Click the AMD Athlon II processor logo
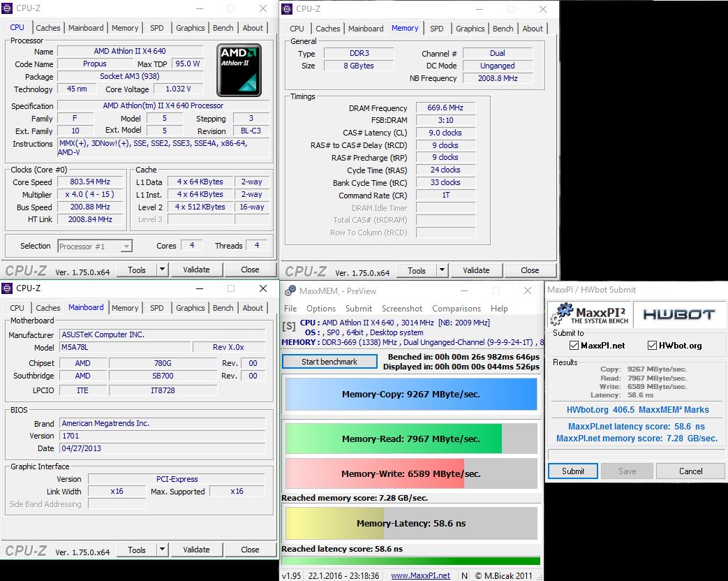The image size is (728, 581). (x=239, y=70)
